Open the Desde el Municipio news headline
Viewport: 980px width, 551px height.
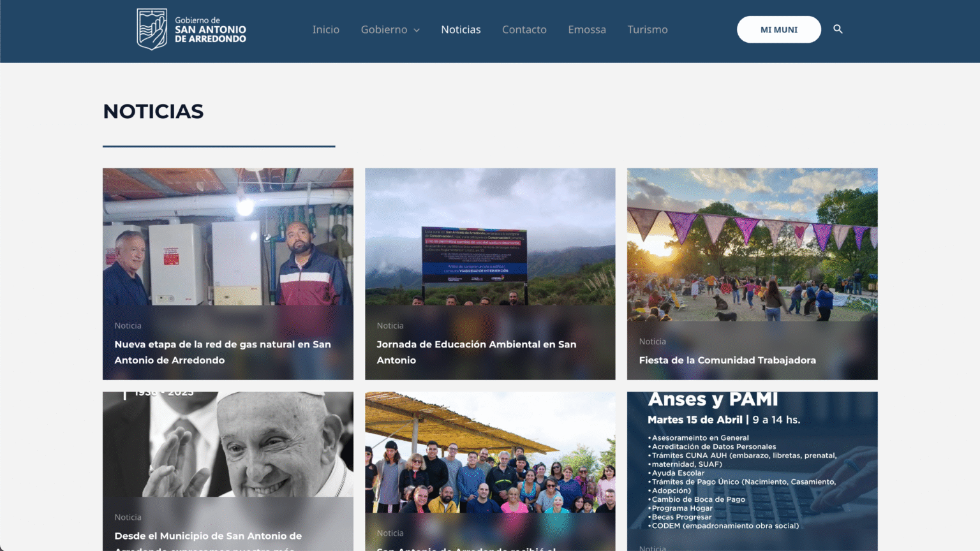tap(208, 536)
